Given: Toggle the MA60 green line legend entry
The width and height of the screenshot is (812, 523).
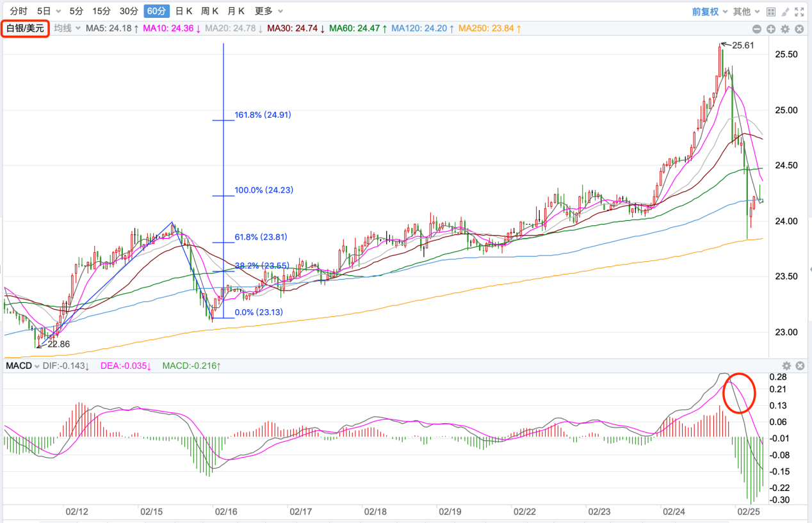Looking at the screenshot, I should 358,29.
